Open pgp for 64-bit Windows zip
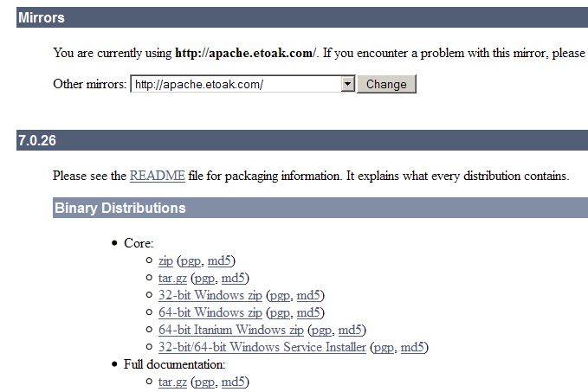588x392 pixels. pos(279,312)
